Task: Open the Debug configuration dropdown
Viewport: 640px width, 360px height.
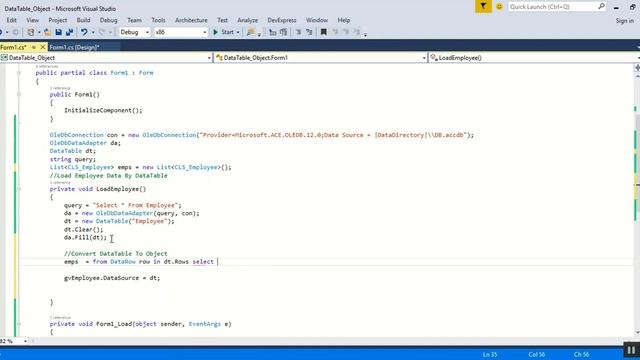Action: coord(135,32)
